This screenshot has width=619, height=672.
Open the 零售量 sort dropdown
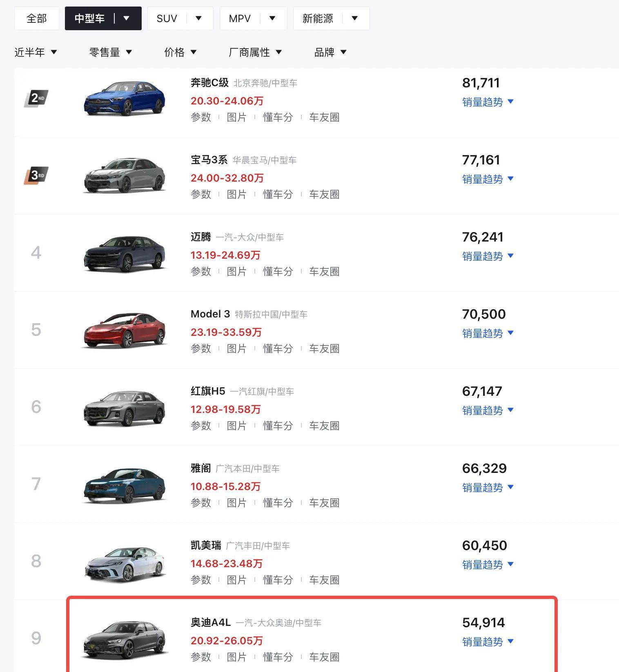[110, 52]
